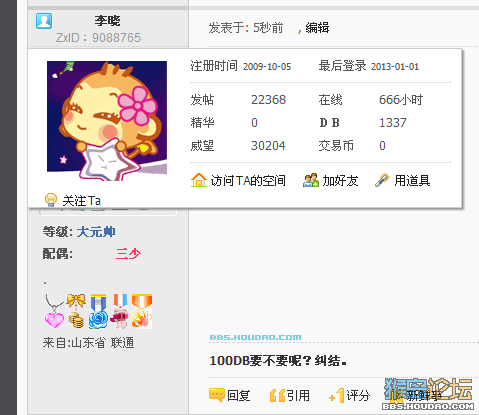Click the 评分 rate button
This screenshot has width=479, height=415.
point(358,395)
